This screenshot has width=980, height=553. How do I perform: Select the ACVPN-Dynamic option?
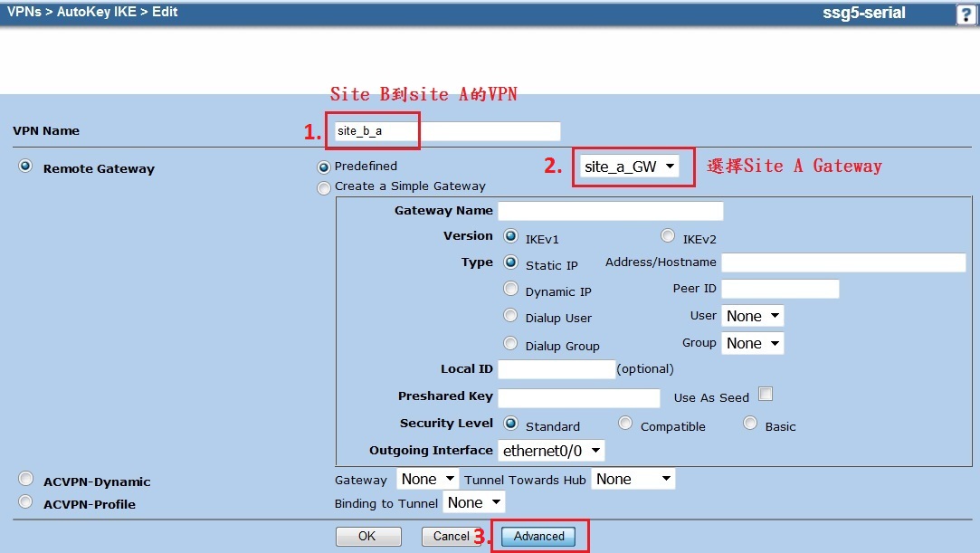[26, 478]
